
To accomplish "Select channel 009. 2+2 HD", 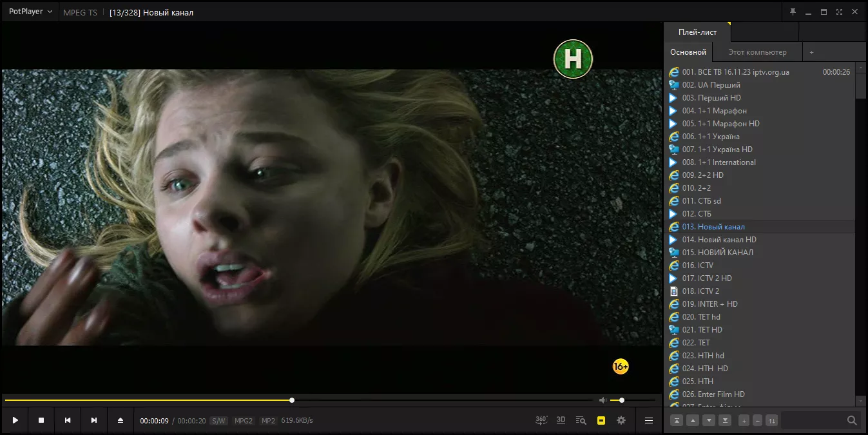I will 760,175.
